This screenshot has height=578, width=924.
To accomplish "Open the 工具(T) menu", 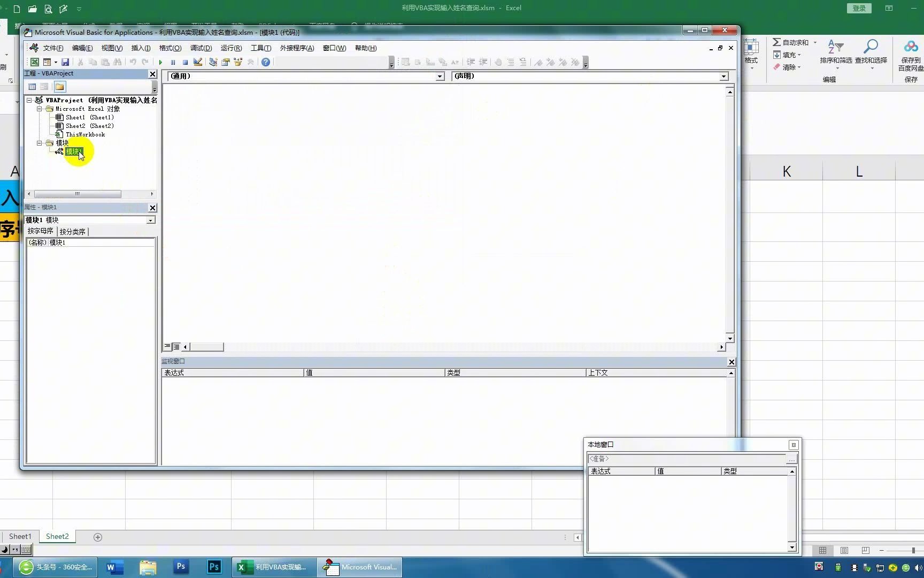I will (261, 48).
